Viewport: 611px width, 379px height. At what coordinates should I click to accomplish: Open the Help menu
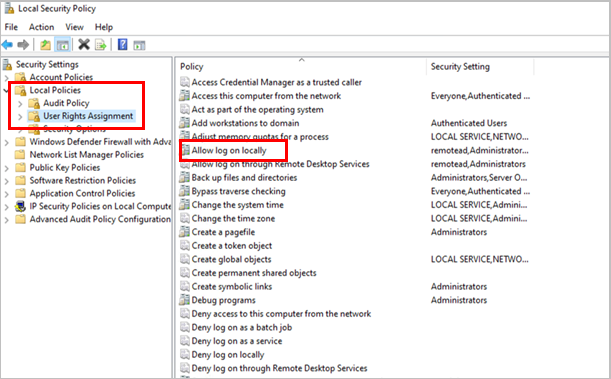pos(104,27)
